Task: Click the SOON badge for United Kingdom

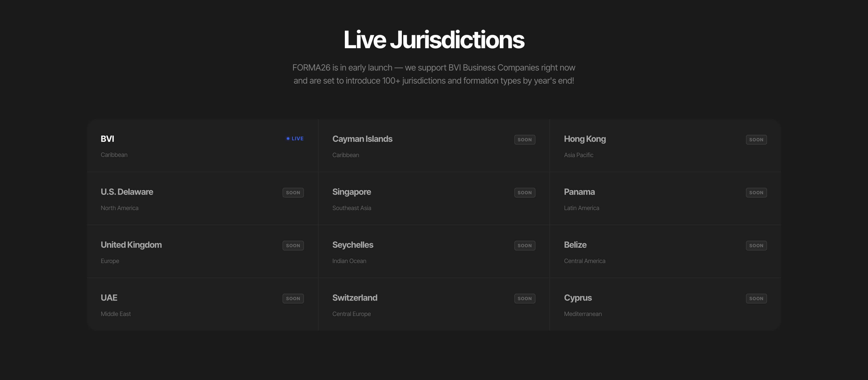Action: 293,245
